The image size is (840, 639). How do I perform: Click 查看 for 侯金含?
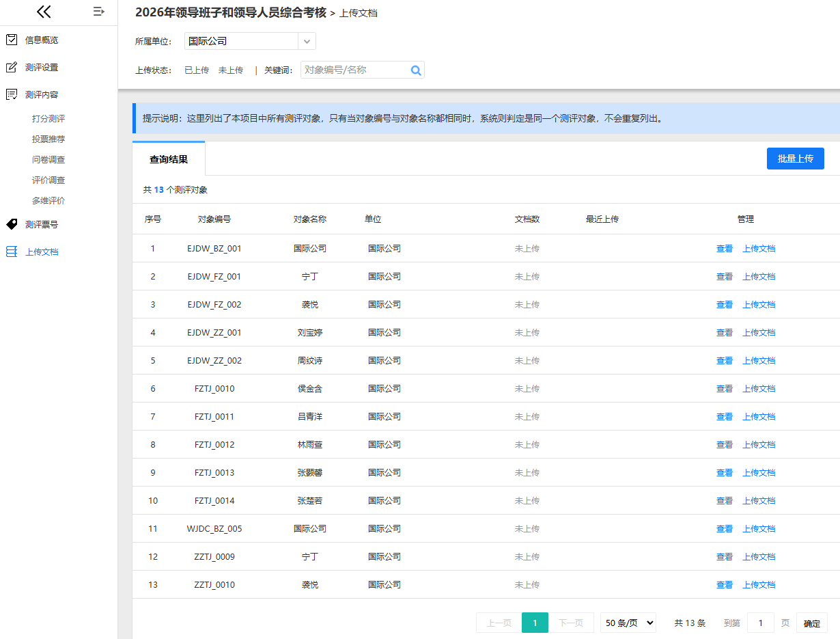coord(725,388)
